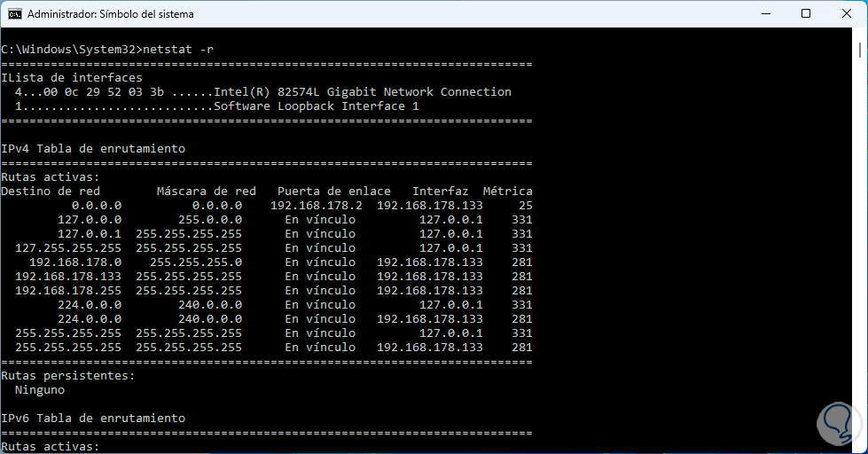Close the Símbolo del sistema window
The width and height of the screenshot is (868, 454).
(x=847, y=14)
